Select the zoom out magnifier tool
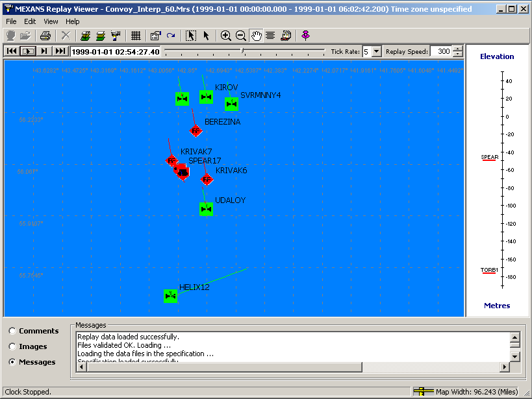 [241, 36]
